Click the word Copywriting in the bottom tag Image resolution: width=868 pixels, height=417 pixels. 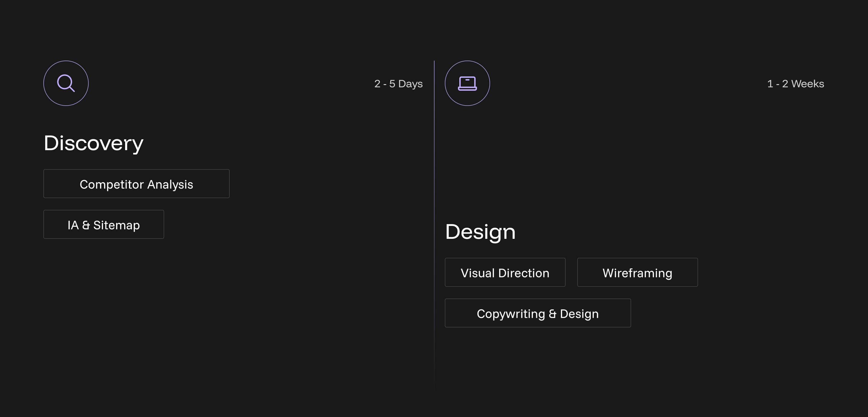point(511,314)
